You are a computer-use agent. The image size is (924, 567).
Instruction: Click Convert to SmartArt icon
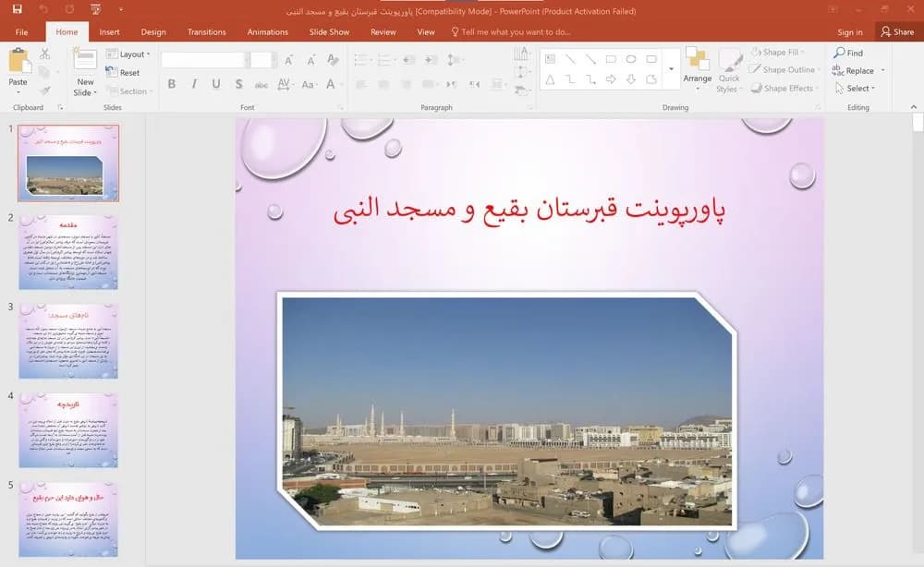[521, 90]
